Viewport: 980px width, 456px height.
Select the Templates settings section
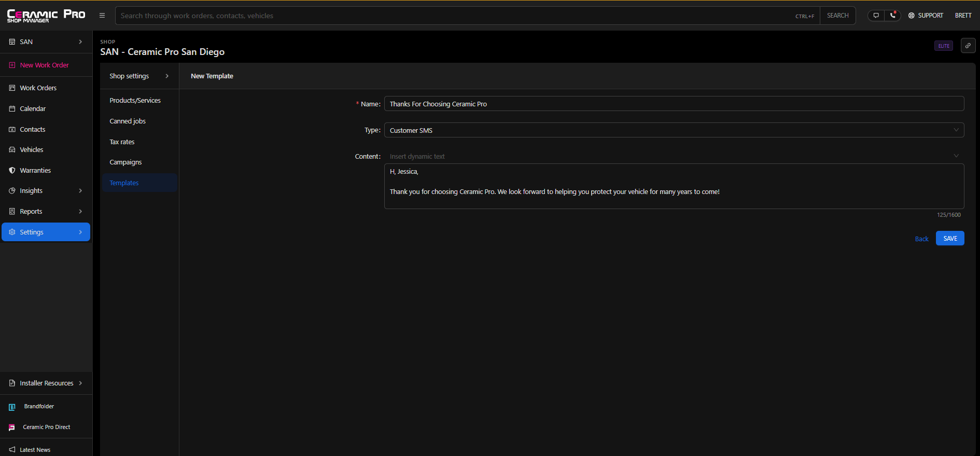tap(139, 183)
